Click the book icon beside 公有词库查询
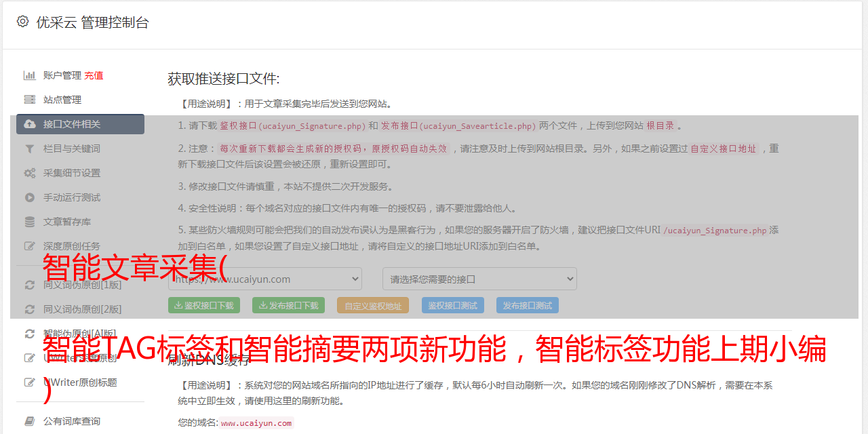Screen dimensions: 868x434 (x=29, y=421)
